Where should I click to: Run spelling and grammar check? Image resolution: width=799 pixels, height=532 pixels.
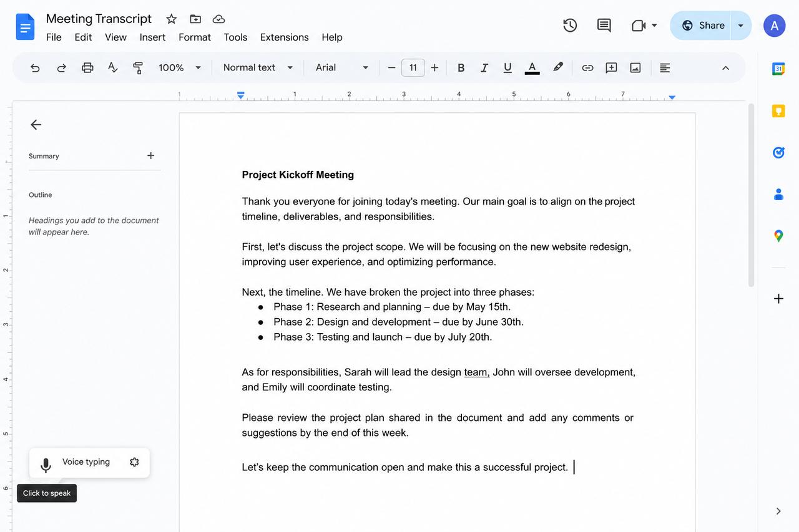[113, 67]
